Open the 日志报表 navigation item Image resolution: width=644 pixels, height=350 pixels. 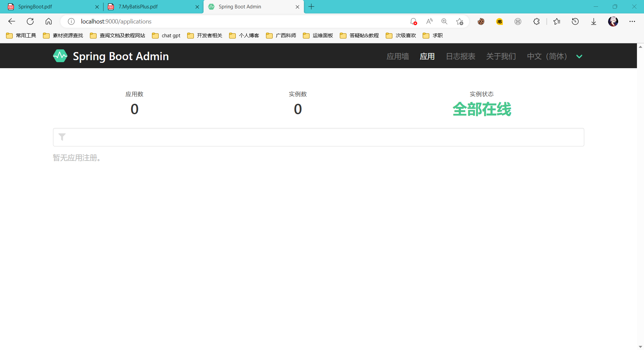click(461, 56)
